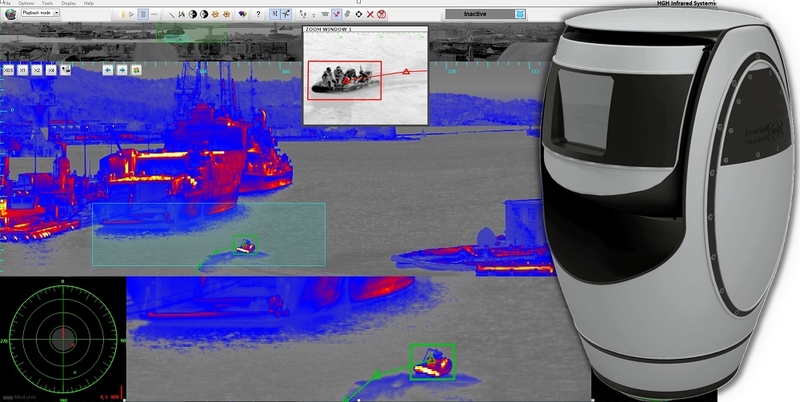Viewport: 800px width, 402px height.
Task: Click the red X delete icon
Action: (x=370, y=14)
